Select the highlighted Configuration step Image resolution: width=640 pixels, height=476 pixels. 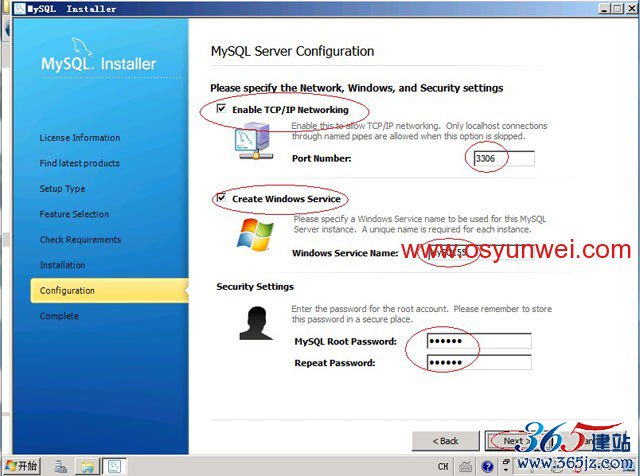[x=109, y=290]
